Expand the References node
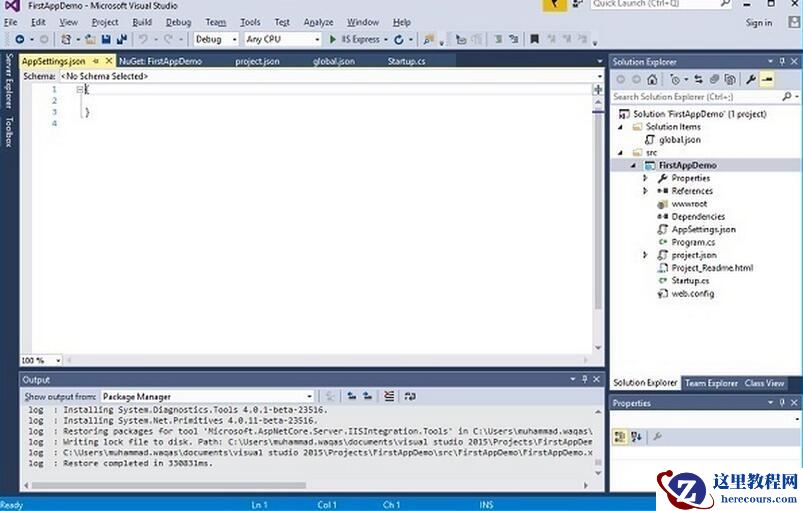 point(645,191)
